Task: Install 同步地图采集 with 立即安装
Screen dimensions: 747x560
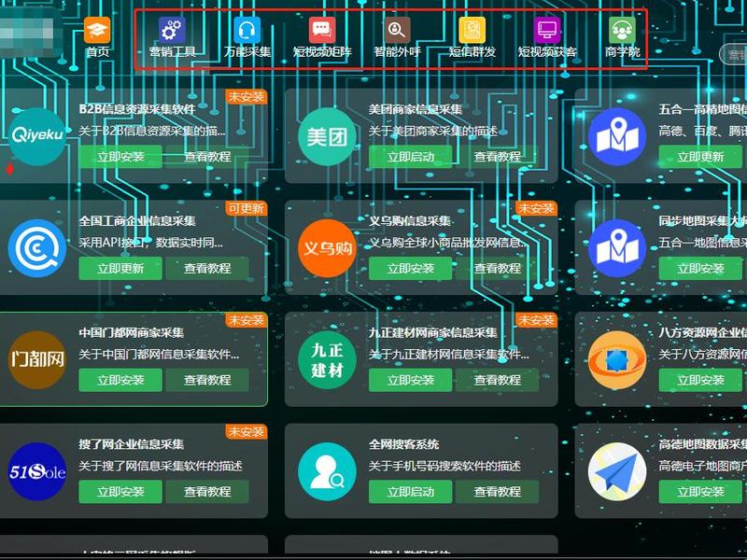Action: click(x=701, y=269)
